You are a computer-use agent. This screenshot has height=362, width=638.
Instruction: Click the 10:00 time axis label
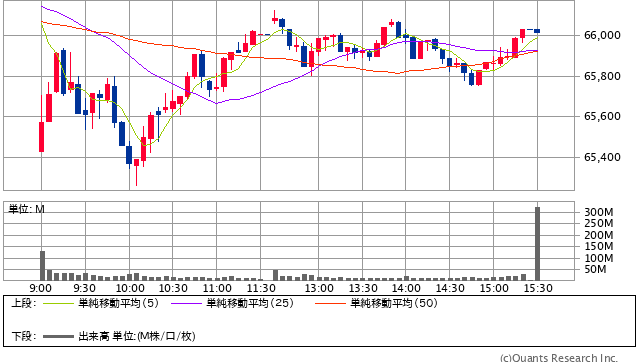tap(130, 288)
